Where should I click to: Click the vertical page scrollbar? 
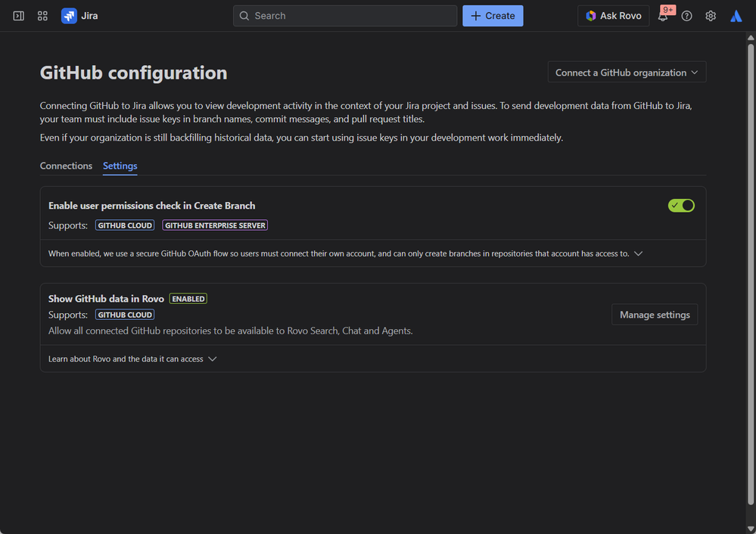751,275
